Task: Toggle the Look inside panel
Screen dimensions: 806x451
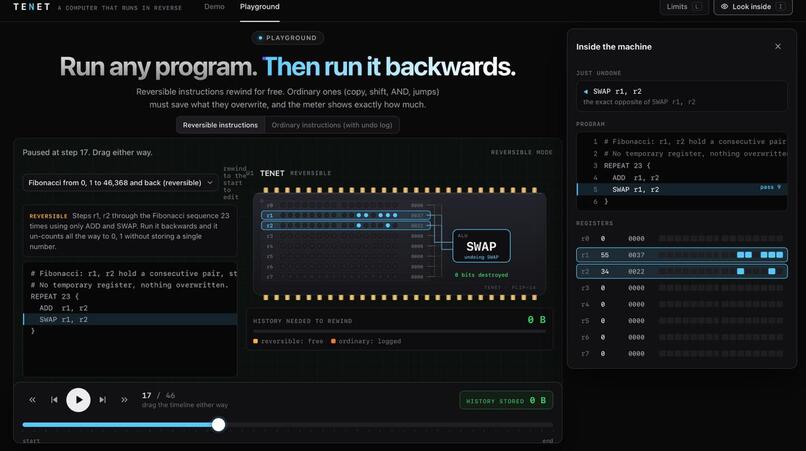Action: click(753, 7)
